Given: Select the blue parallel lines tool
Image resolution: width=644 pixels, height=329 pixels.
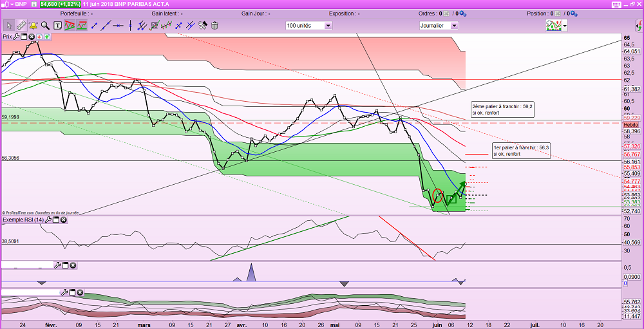Looking at the screenshot, I should (x=190, y=26).
